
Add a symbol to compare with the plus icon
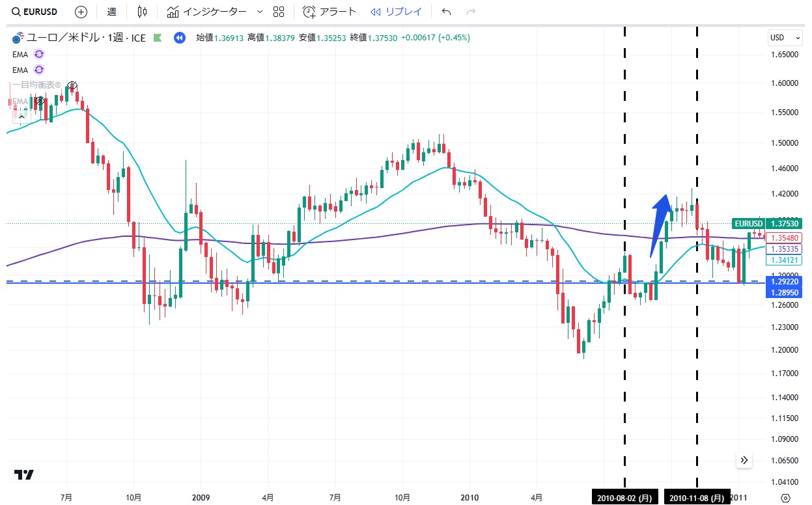point(81,12)
